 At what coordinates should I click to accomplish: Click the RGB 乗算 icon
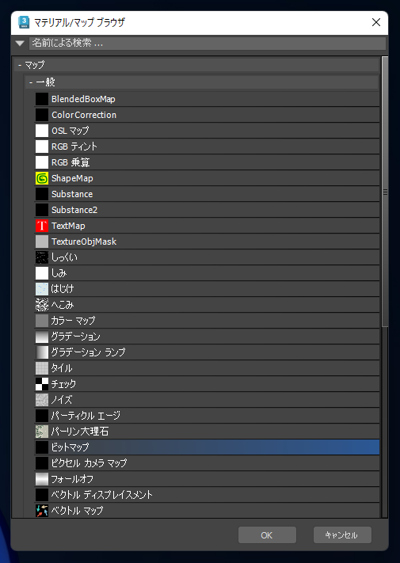coord(42,162)
